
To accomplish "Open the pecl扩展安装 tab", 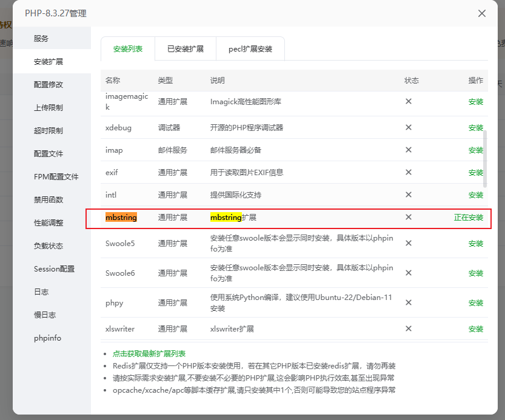I will (250, 49).
